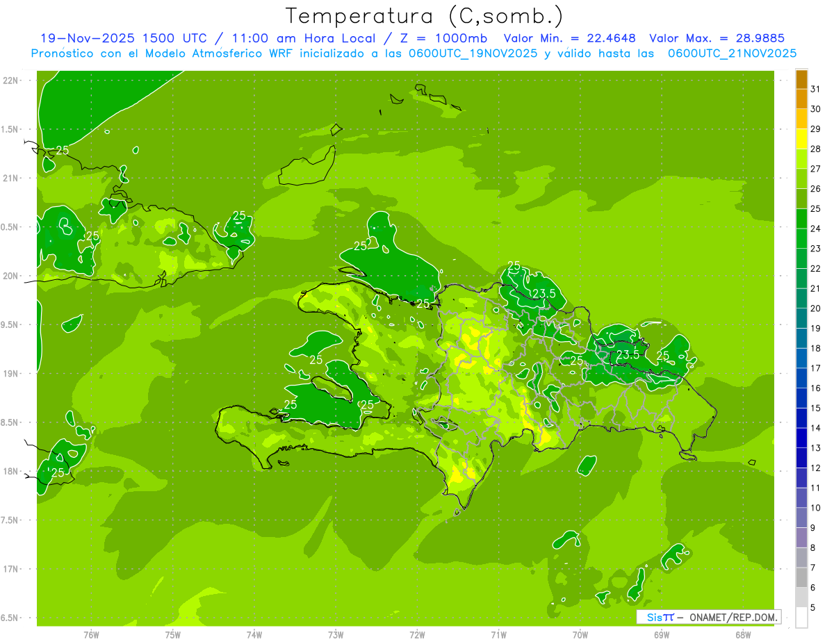Click legend value 27
Image resolution: width=834 pixels, height=644 pixels.
[816, 169]
